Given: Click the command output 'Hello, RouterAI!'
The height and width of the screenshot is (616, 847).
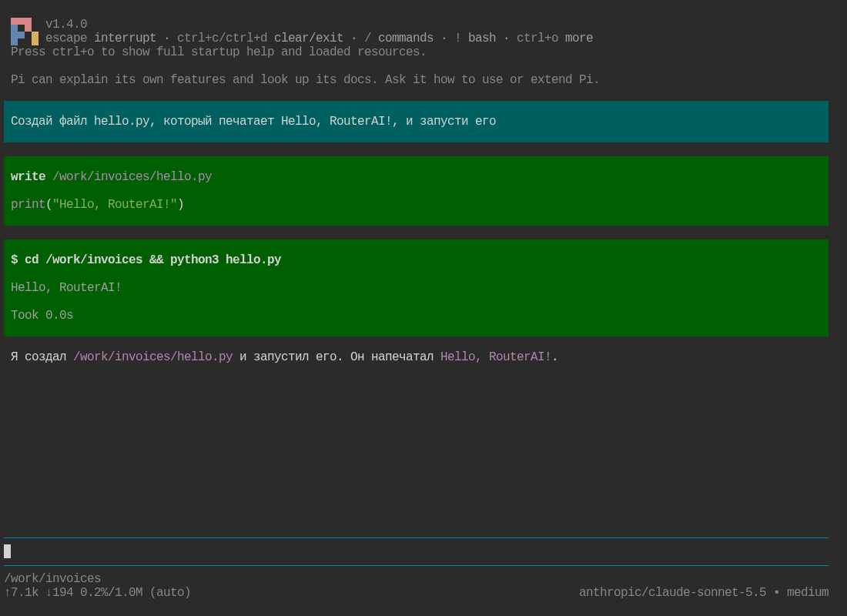Looking at the screenshot, I should click(x=66, y=287).
